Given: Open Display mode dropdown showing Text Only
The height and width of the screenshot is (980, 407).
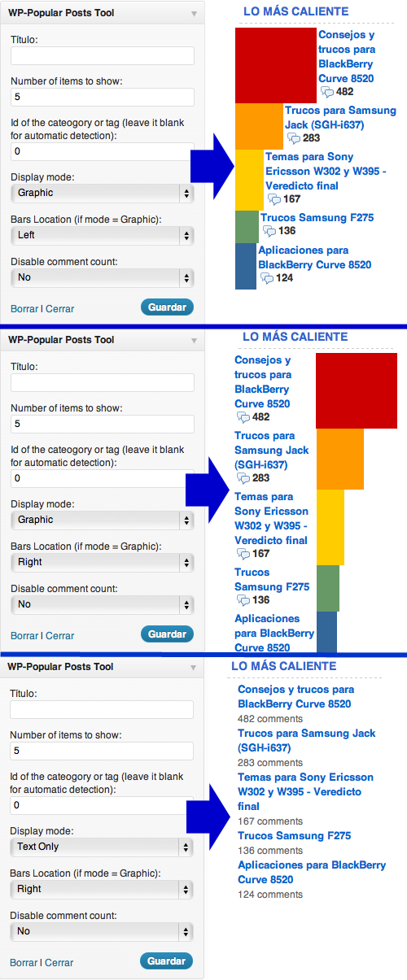Looking at the screenshot, I should pyautogui.click(x=102, y=847).
